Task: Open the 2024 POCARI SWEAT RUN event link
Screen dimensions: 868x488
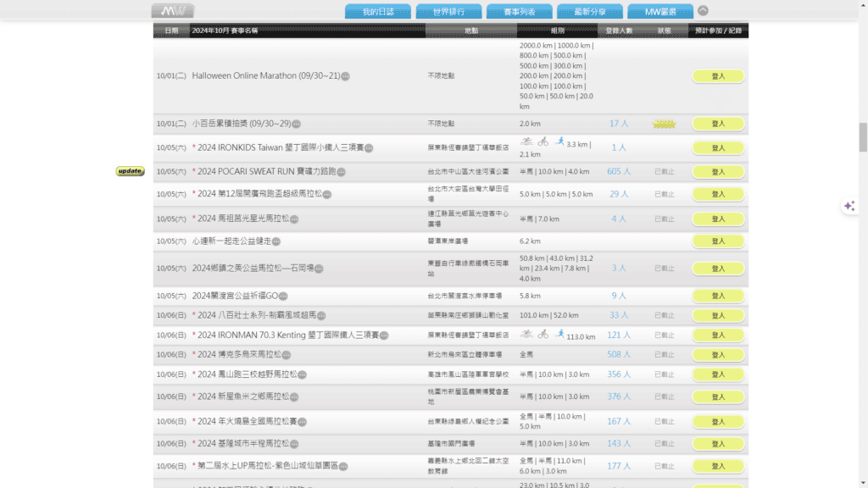Action: tap(267, 171)
